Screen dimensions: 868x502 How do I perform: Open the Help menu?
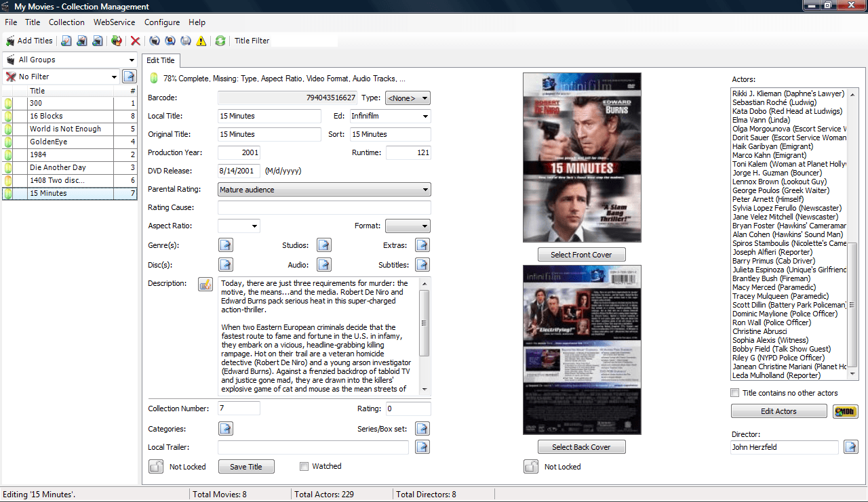(x=197, y=22)
